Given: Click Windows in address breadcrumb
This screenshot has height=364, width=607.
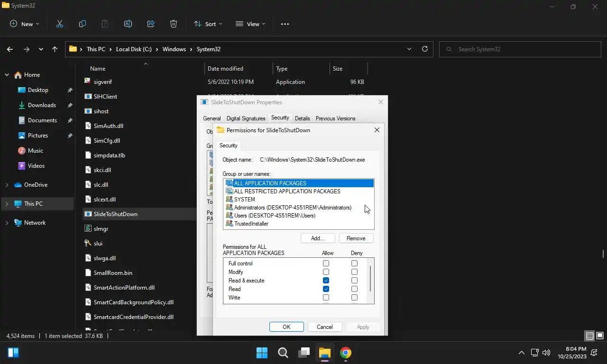Looking at the screenshot, I should pyautogui.click(x=174, y=49).
